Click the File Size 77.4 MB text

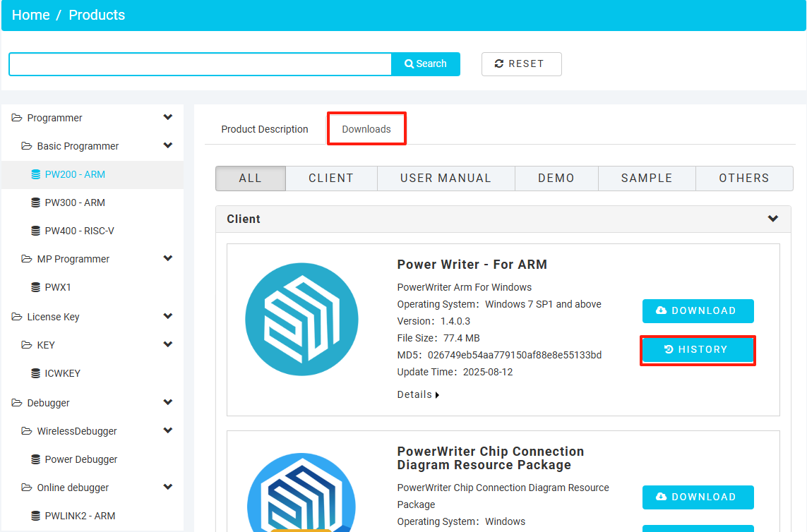coord(438,338)
